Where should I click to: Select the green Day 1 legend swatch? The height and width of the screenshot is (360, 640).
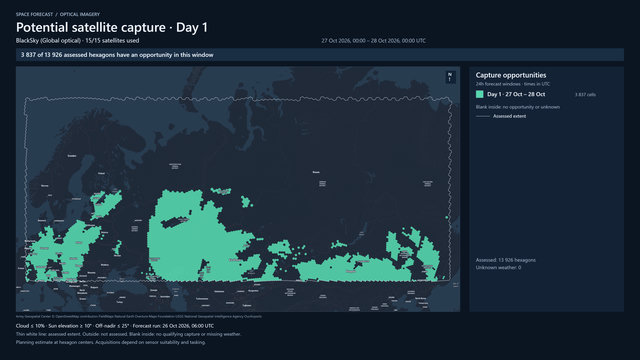480,94
